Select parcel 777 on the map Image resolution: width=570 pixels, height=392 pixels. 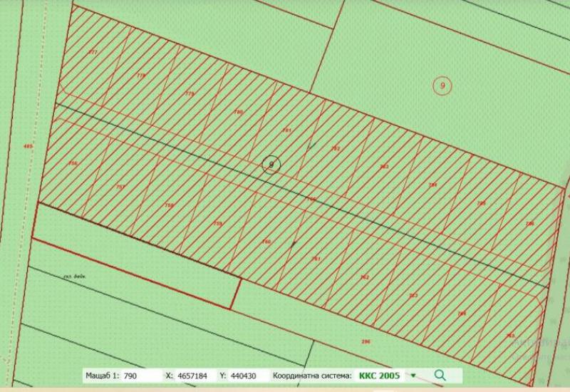coord(93,53)
